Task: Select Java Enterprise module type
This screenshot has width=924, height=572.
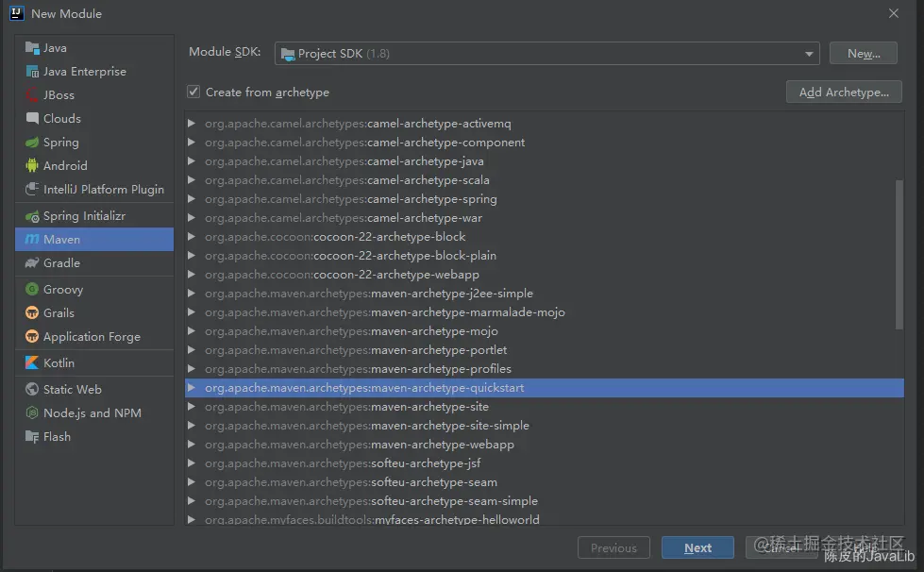Action: (94, 72)
